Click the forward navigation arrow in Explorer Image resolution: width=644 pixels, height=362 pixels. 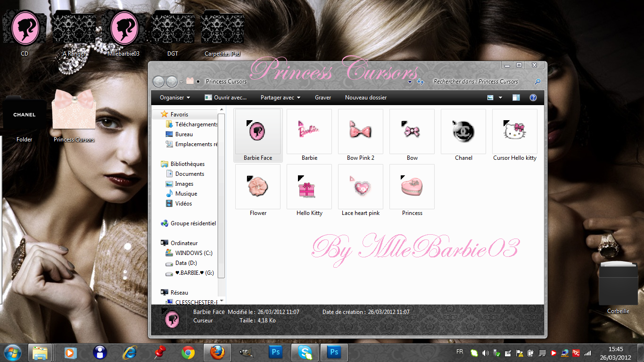[172, 82]
